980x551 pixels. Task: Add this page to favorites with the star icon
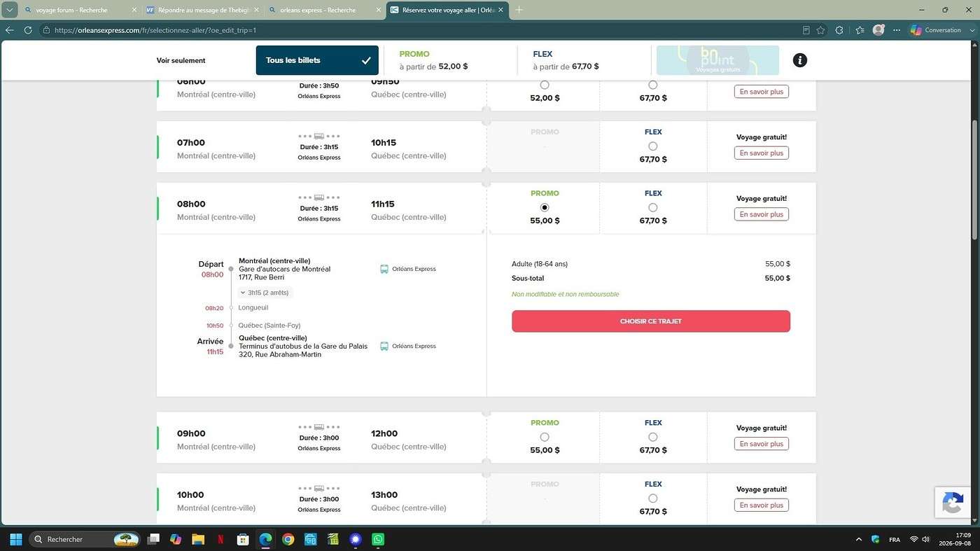(820, 30)
